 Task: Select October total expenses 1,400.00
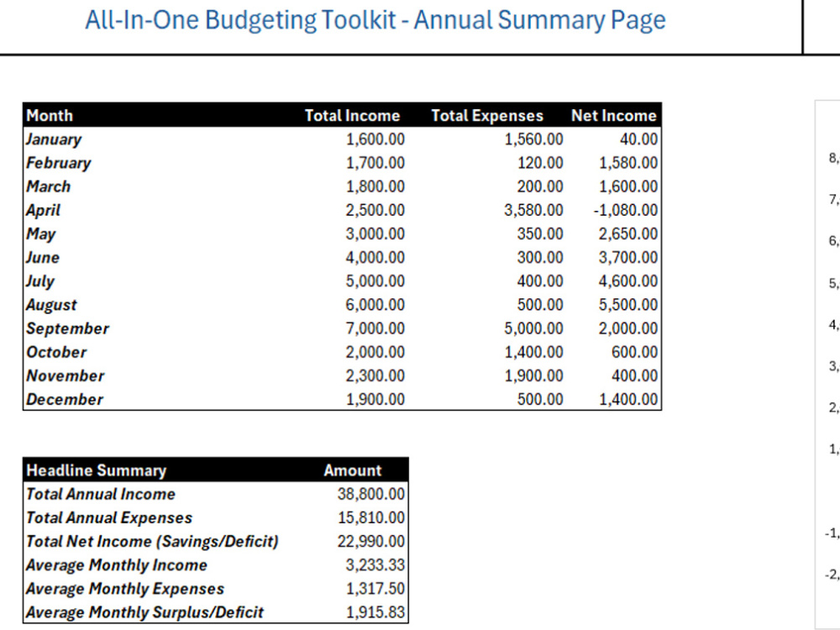(533, 352)
